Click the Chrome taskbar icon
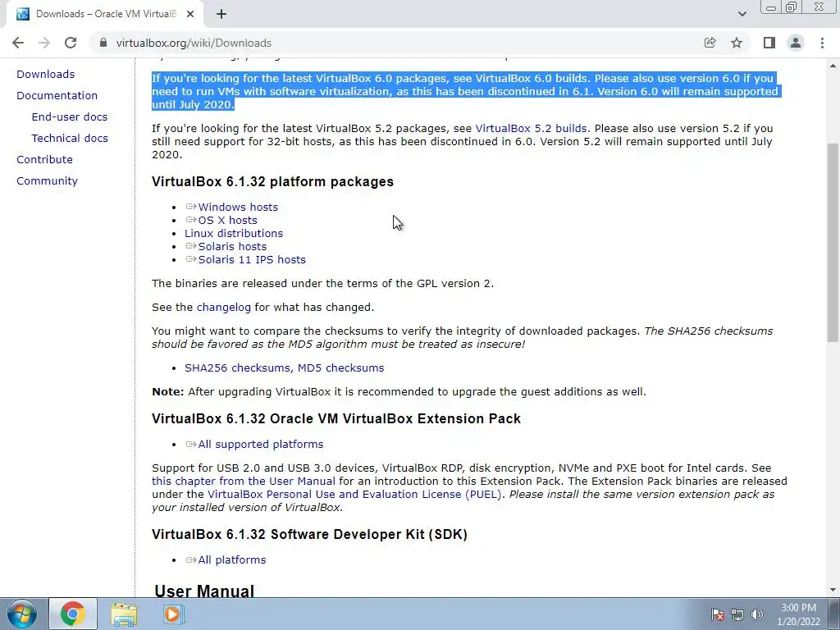840x630 pixels. (73, 614)
